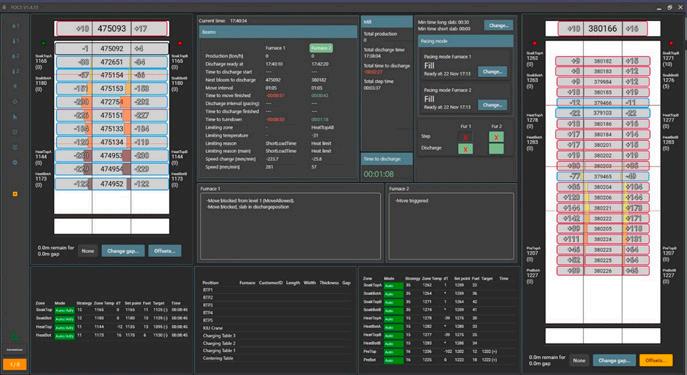Click the Mill panel header
The height and width of the screenshot is (375, 687).
click(386, 22)
